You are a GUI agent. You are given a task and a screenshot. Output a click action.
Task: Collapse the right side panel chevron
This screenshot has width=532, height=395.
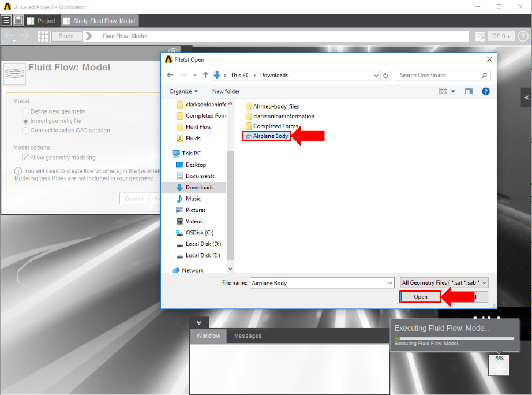[x=526, y=98]
